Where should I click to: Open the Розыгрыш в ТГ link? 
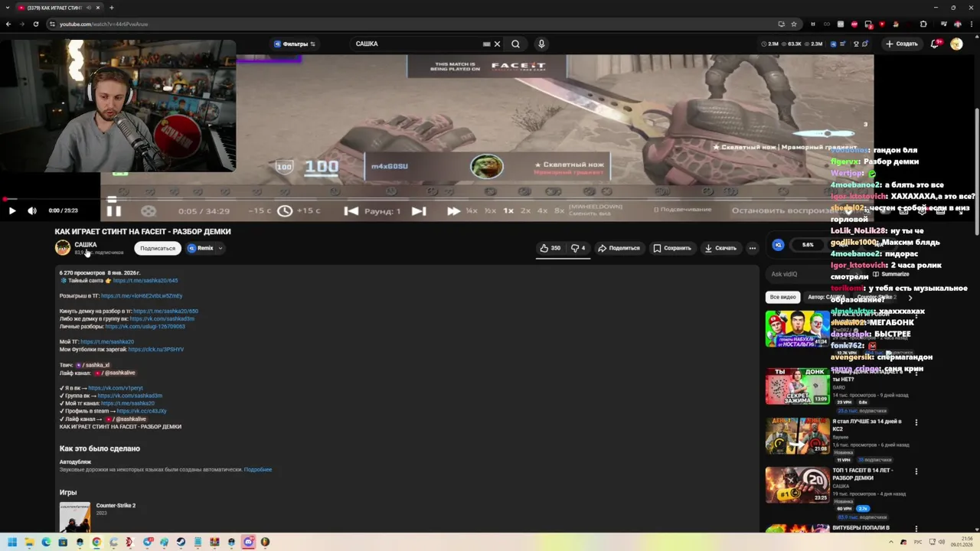click(x=142, y=296)
